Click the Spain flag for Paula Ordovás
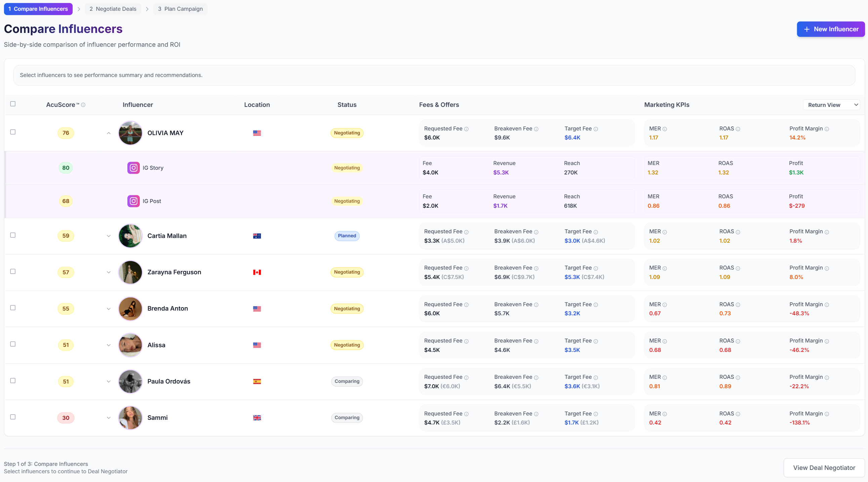868x482 pixels. (x=257, y=381)
